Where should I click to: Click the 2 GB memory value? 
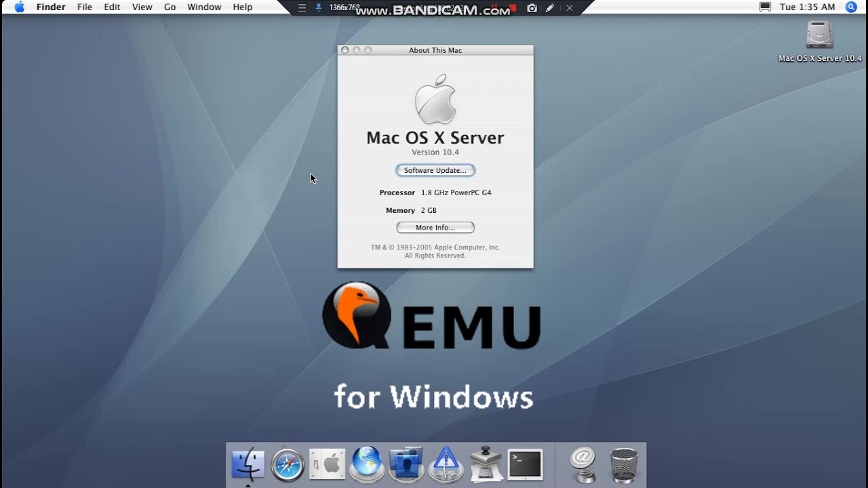[429, 211]
